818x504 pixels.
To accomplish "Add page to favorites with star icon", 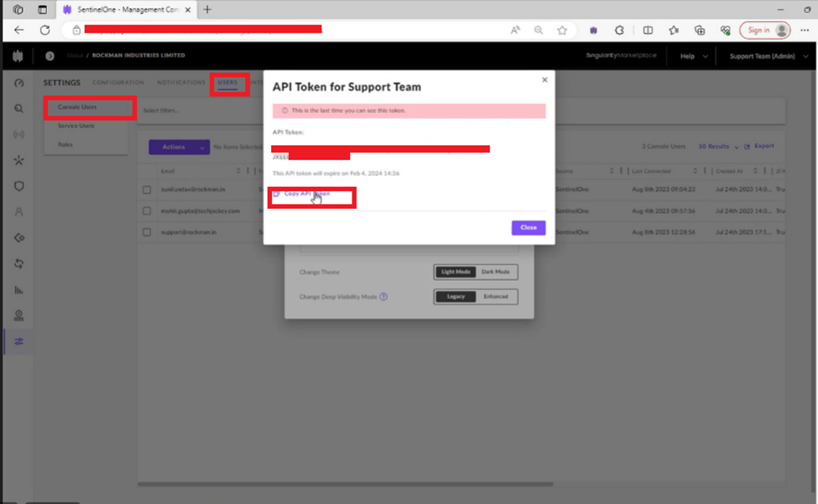I will click(x=562, y=30).
